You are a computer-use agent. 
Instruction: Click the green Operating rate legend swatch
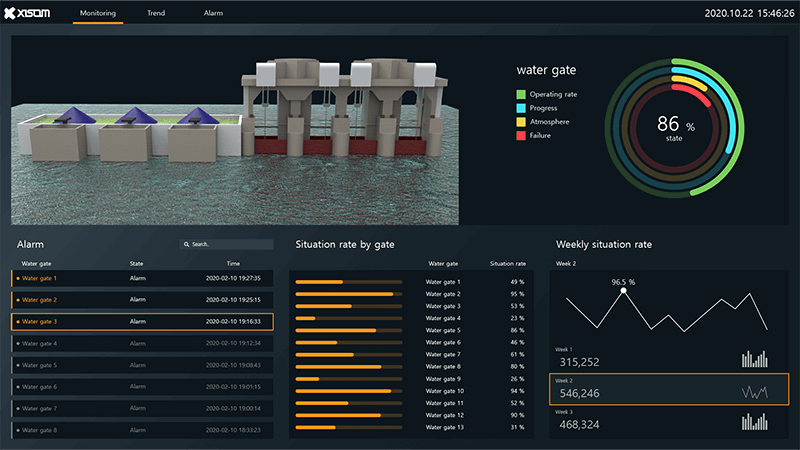[x=521, y=94]
